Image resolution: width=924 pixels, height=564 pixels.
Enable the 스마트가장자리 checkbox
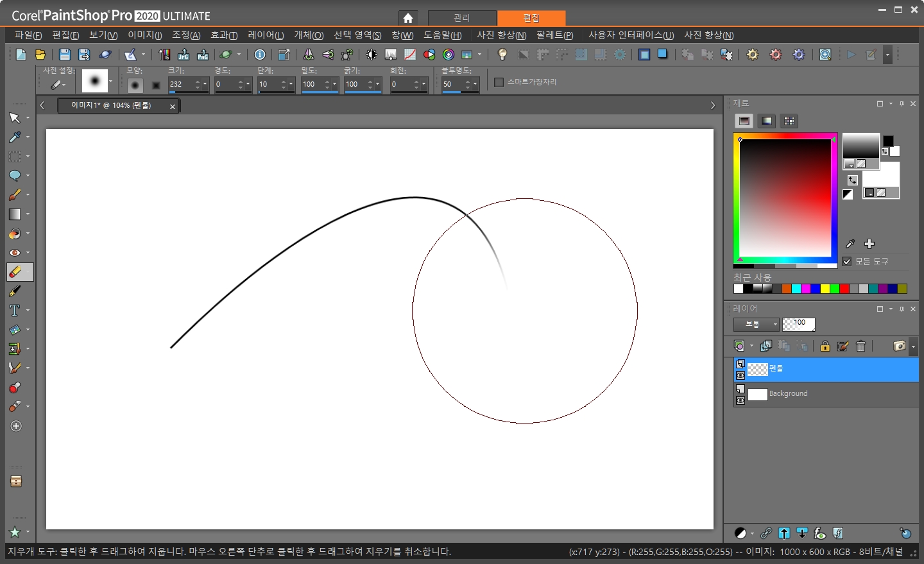click(499, 82)
